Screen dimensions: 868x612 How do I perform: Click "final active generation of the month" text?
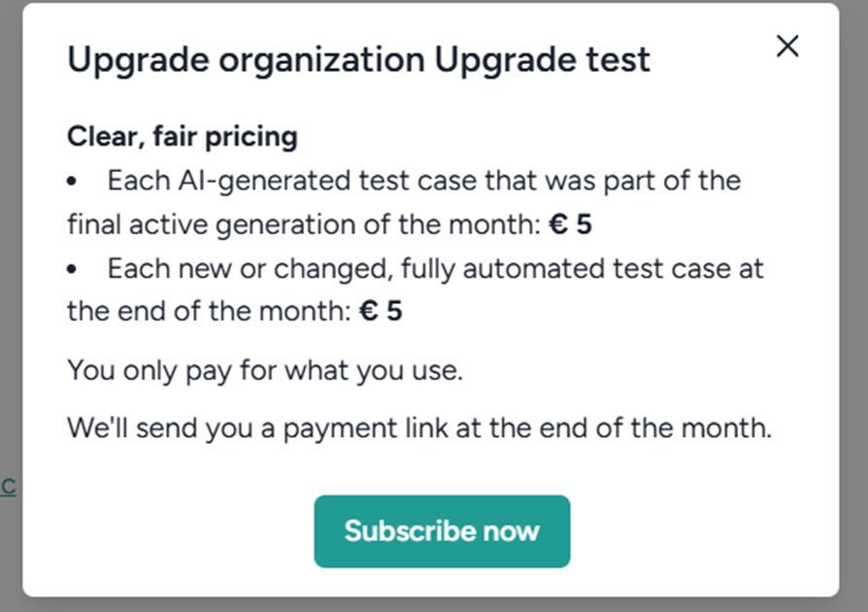[x=298, y=225]
